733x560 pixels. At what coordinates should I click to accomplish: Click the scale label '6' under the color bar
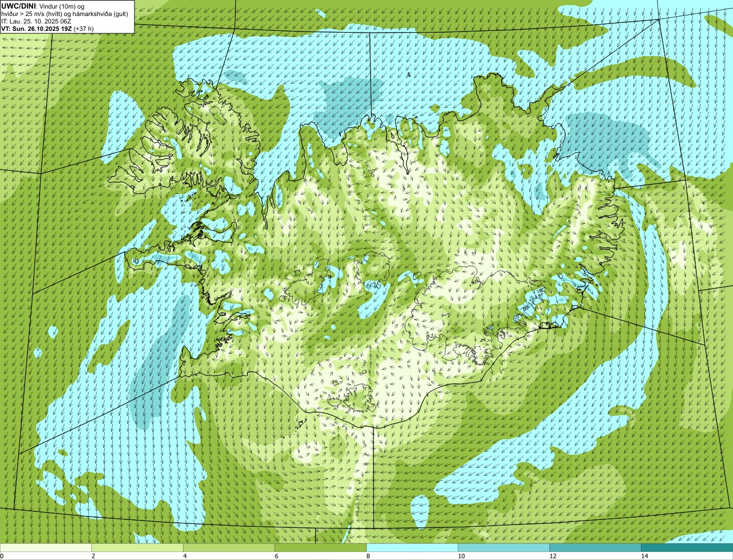coord(276,556)
